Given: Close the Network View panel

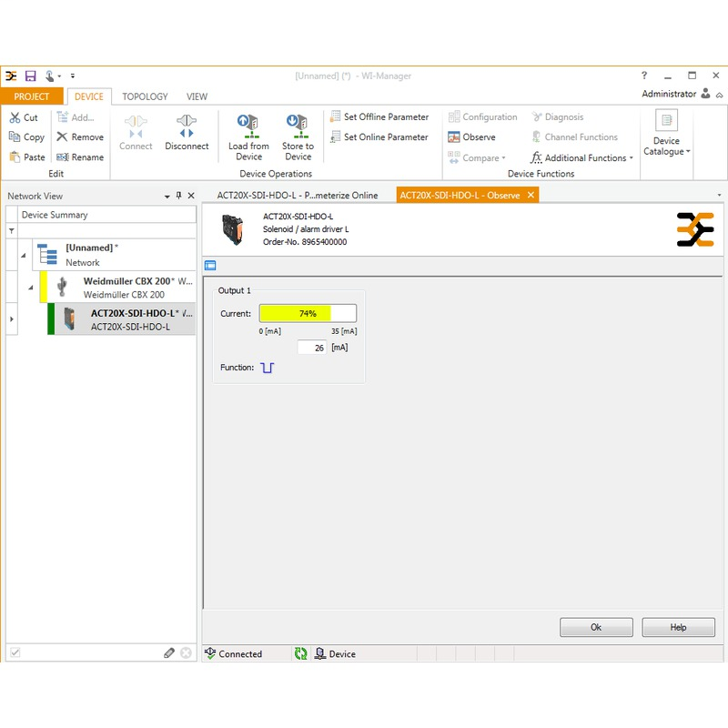Looking at the screenshot, I should (191, 196).
